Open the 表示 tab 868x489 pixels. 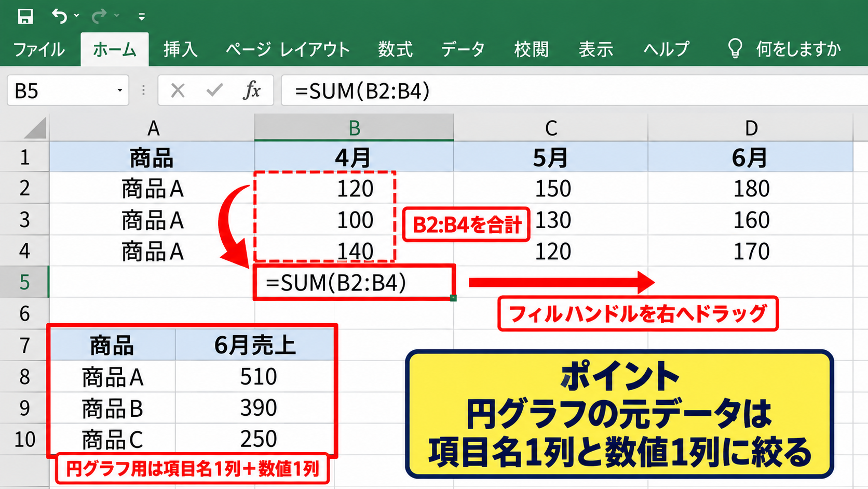point(596,49)
